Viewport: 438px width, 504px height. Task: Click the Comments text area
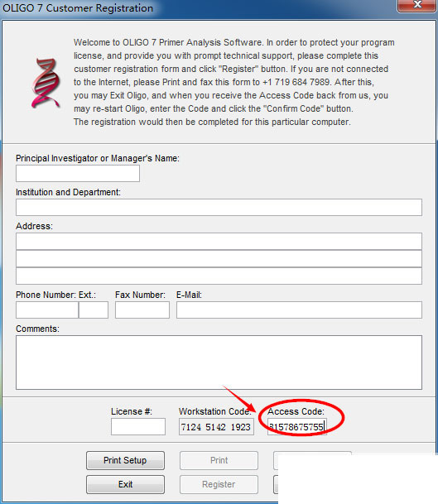pos(219,362)
